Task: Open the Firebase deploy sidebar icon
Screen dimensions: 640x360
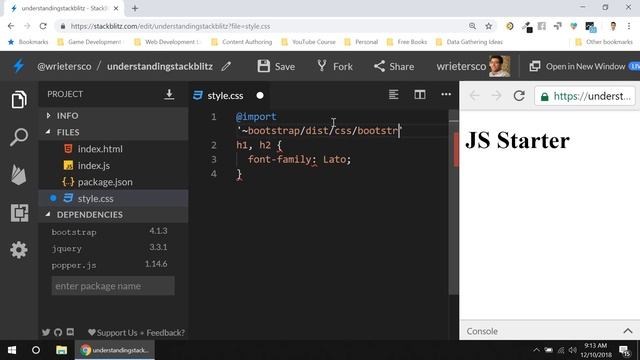Action: click(x=19, y=175)
